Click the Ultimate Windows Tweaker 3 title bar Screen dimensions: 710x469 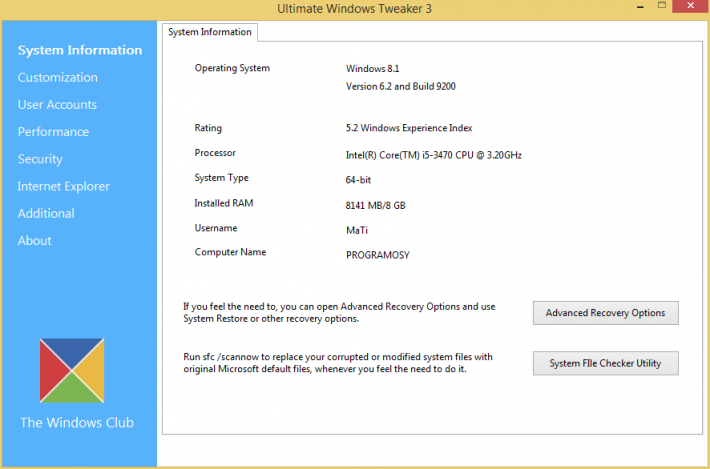pos(355,9)
